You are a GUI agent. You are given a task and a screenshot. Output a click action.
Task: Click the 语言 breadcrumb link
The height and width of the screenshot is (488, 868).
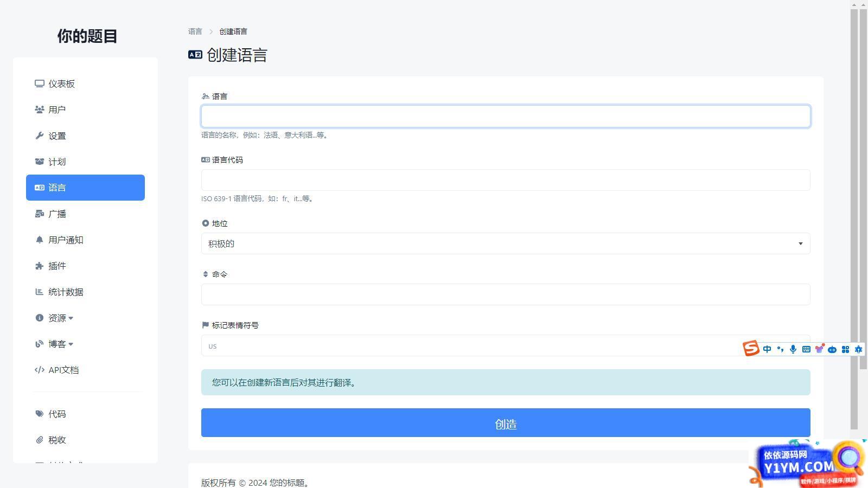(195, 31)
